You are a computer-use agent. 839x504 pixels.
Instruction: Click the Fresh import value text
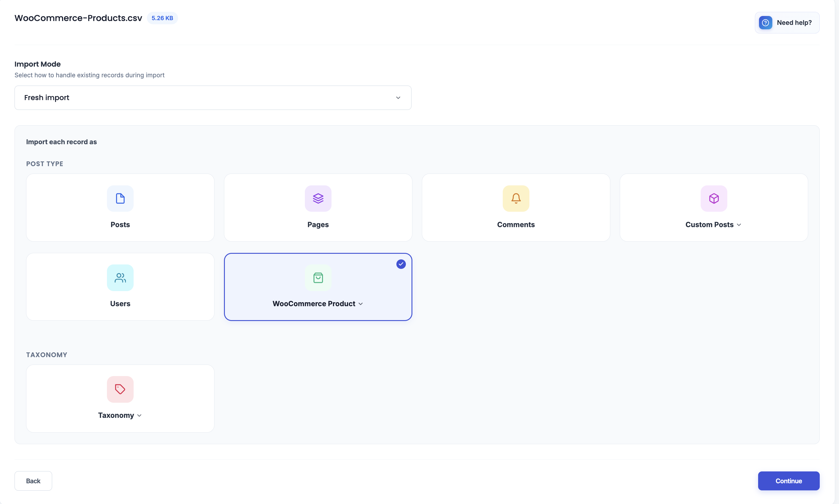[x=47, y=98]
